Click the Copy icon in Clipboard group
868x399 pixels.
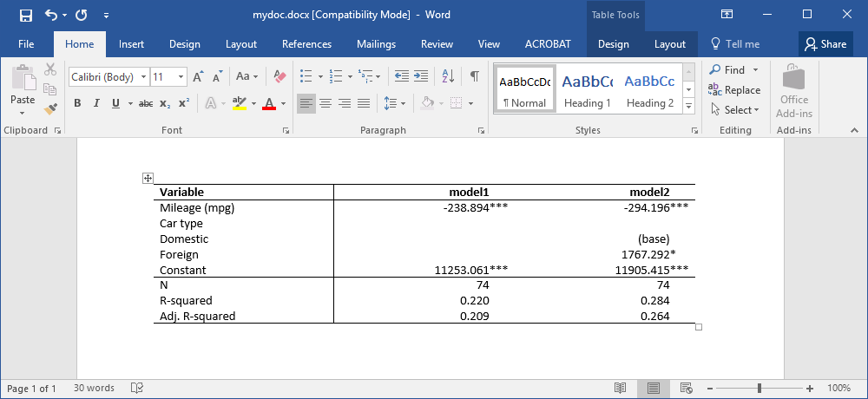pyautogui.click(x=50, y=89)
